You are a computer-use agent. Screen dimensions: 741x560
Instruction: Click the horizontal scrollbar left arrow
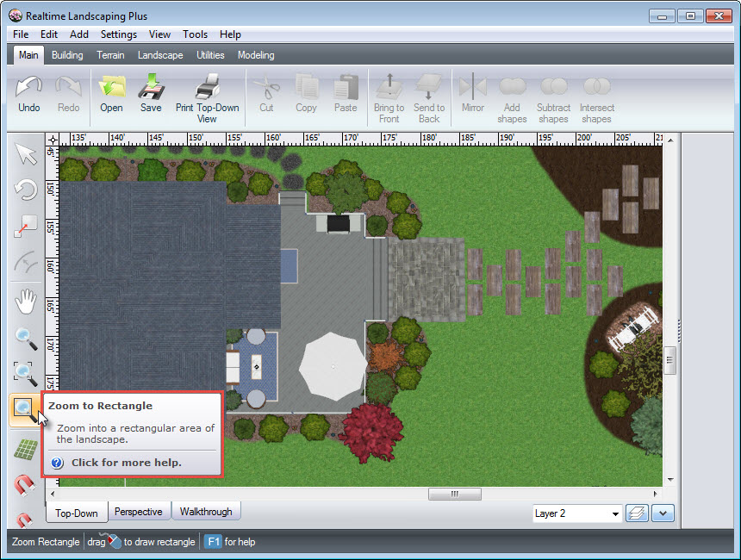(53, 494)
